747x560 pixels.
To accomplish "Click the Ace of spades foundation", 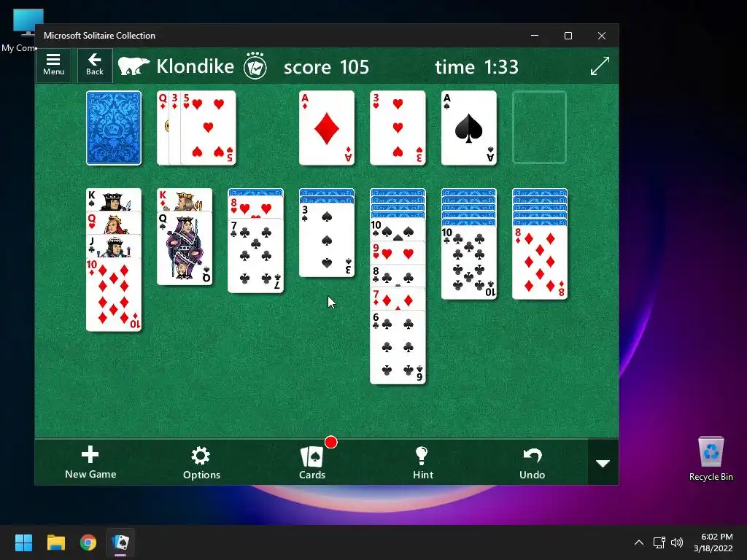I will coord(469,128).
